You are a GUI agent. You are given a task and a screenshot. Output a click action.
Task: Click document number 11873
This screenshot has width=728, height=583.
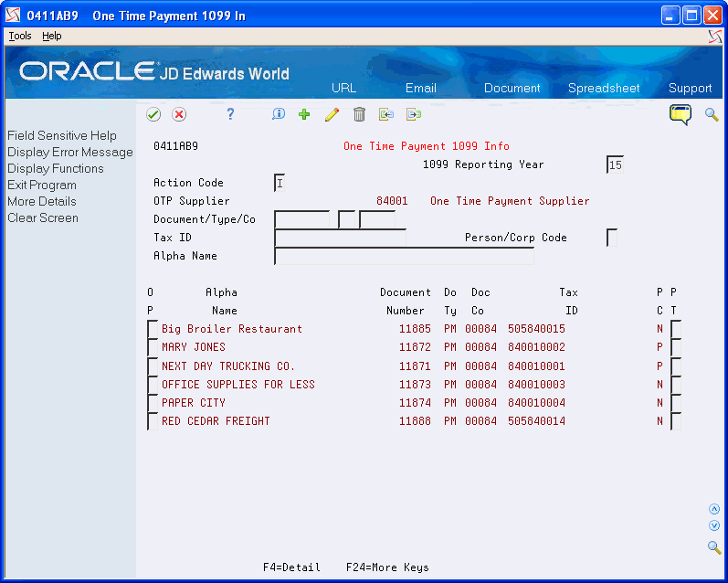coord(415,384)
